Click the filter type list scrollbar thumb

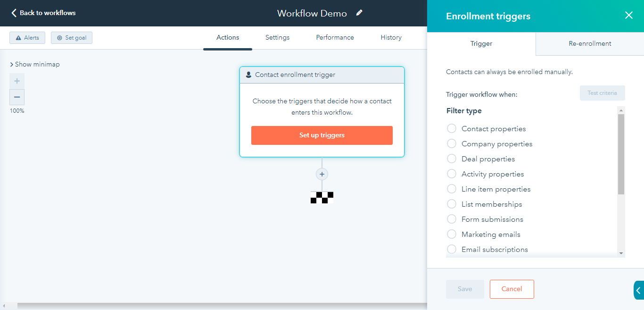click(621, 154)
